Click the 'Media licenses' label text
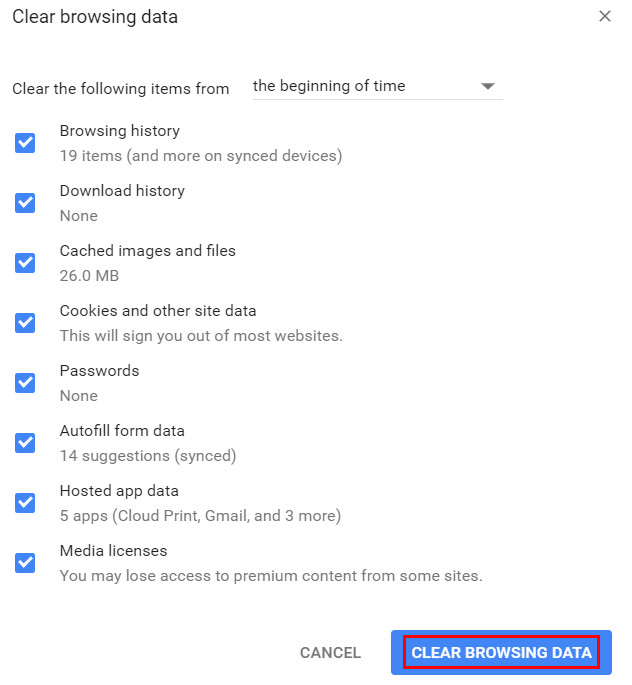This screenshot has height=685, width=632. [114, 550]
